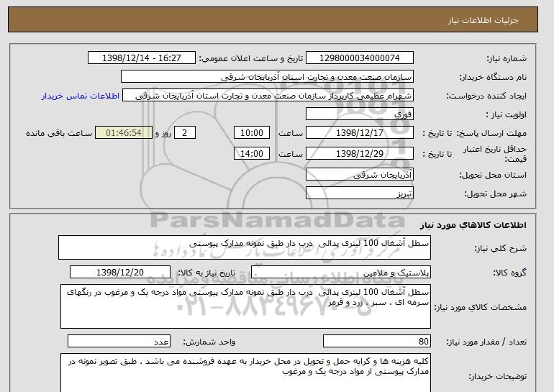Select the countdown timer 01:46:54
The height and width of the screenshot is (392, 554).
124,133
